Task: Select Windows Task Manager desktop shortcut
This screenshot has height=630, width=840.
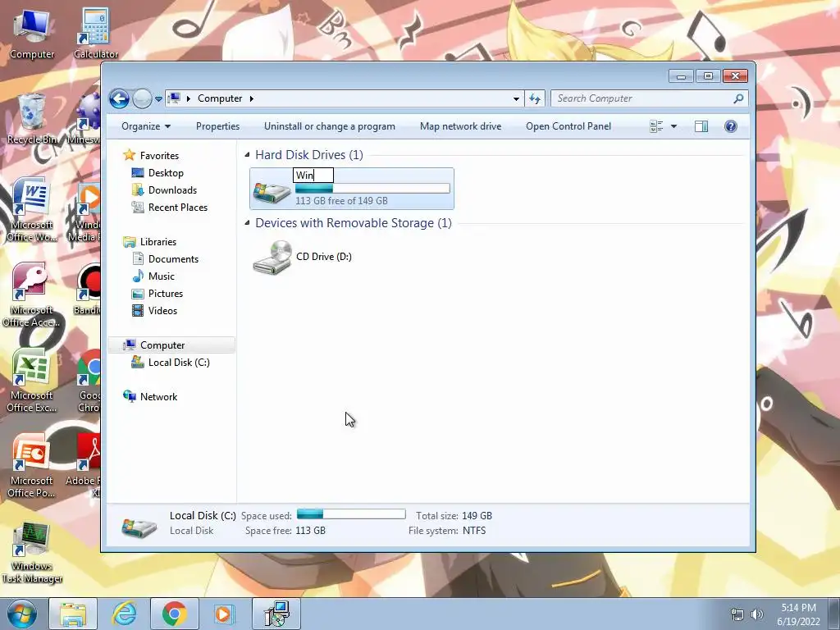Action: [x=32, y=553]
